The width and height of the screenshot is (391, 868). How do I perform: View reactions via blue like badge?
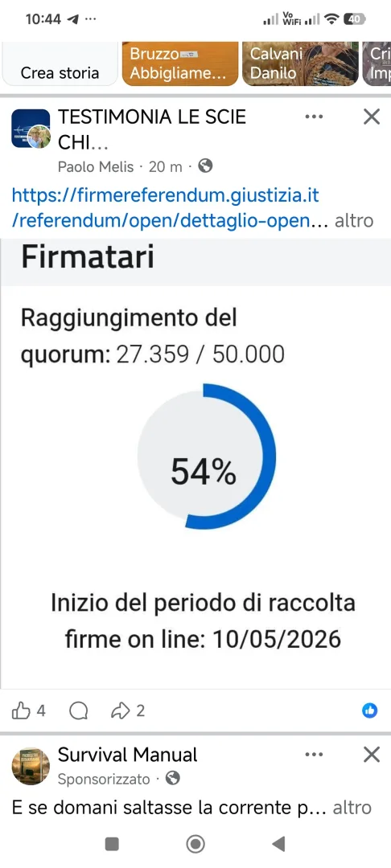click(x=370, y=710)
